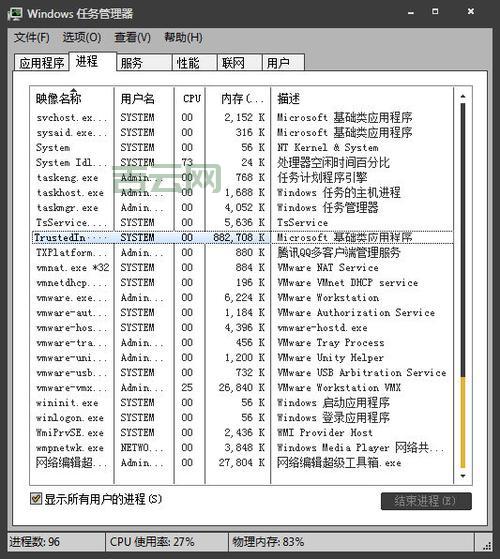Click the WMI Provider Host description
Screen dimensions: 500x559
point(325,432)
